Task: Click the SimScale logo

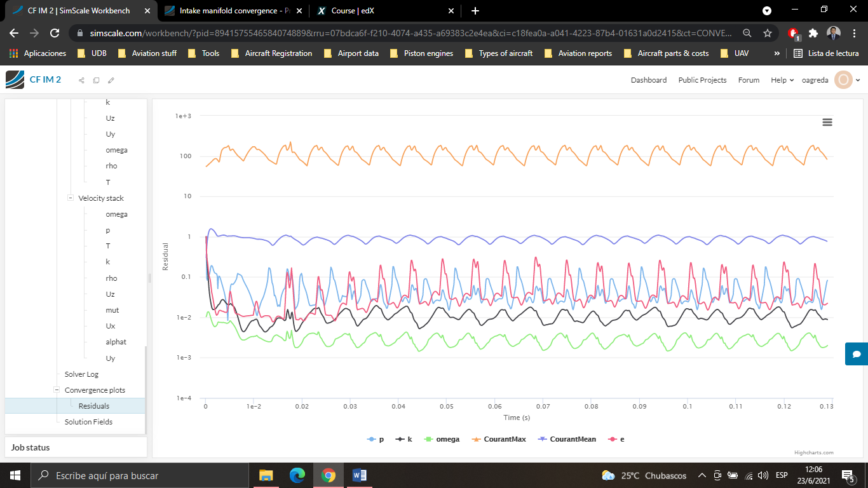Action: pyautogui.click(x=15, y=80)
